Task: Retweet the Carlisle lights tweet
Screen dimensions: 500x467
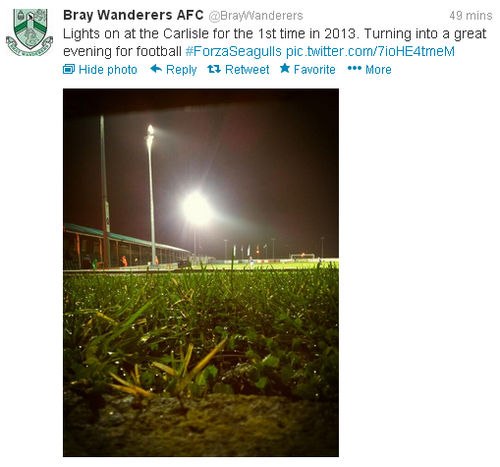Action: [247, 70]
